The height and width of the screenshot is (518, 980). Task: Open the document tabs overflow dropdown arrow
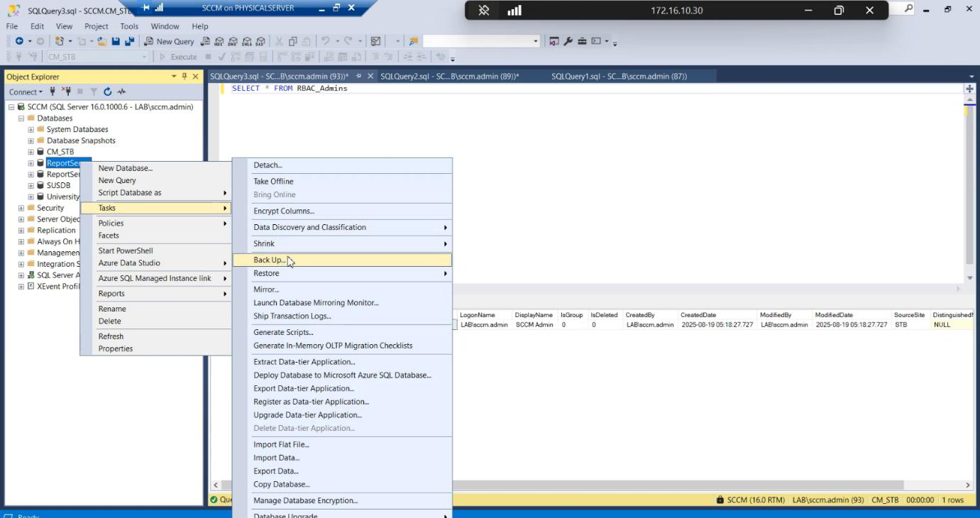971,76
